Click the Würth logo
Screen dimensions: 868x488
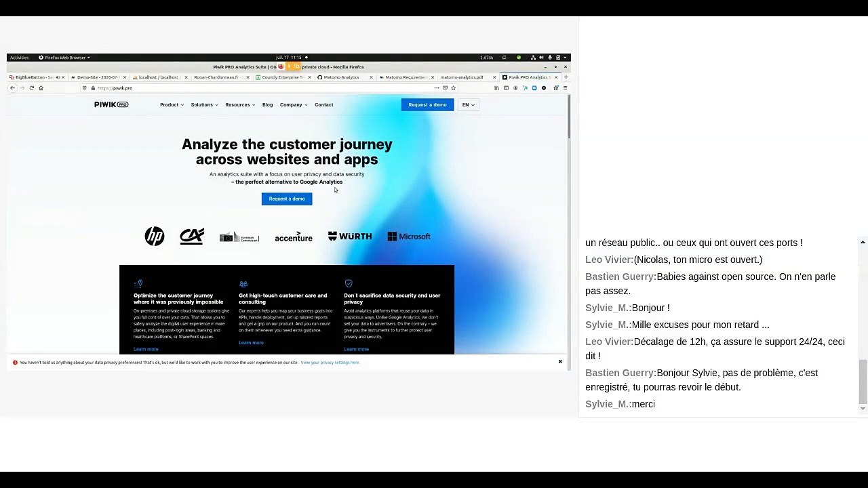pos(350,237)
